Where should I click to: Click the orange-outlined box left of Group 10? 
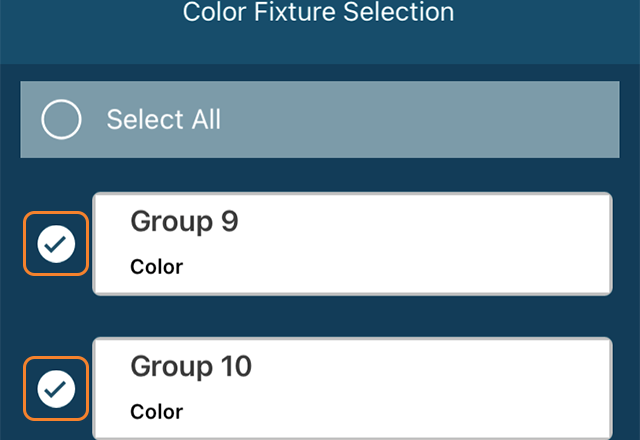point(56,389)
